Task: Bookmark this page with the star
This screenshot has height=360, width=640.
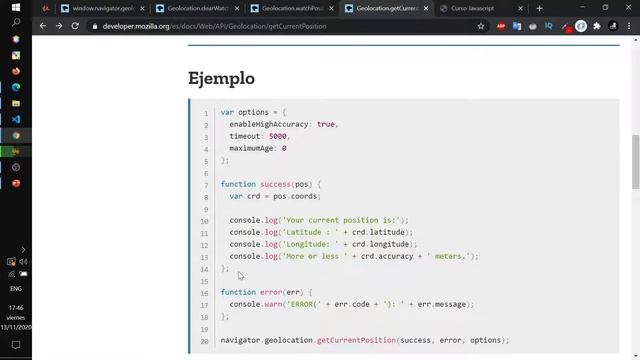Action: 481,26
